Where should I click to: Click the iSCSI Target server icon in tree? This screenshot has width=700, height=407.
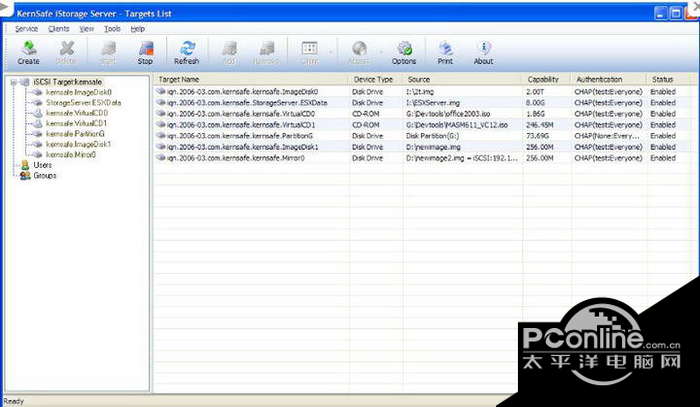(25, 82)
